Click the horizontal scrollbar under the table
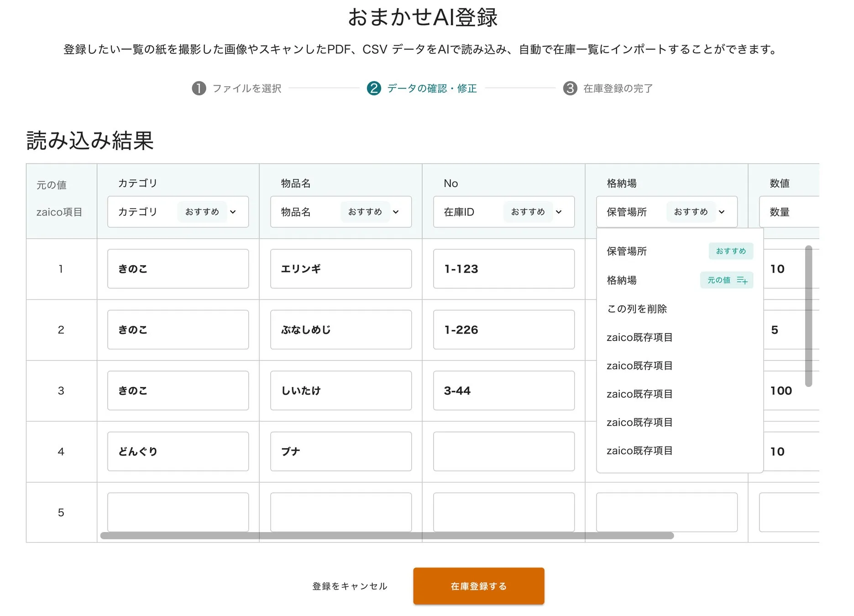The height and width of the screenshot is (616, 854). [387, 536]
